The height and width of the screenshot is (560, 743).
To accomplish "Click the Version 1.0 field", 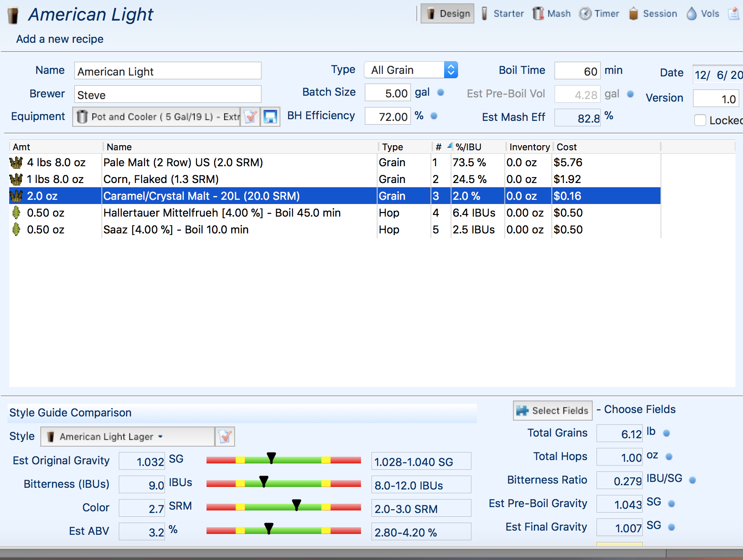I will pyautogui.click(x=716, y=98).
